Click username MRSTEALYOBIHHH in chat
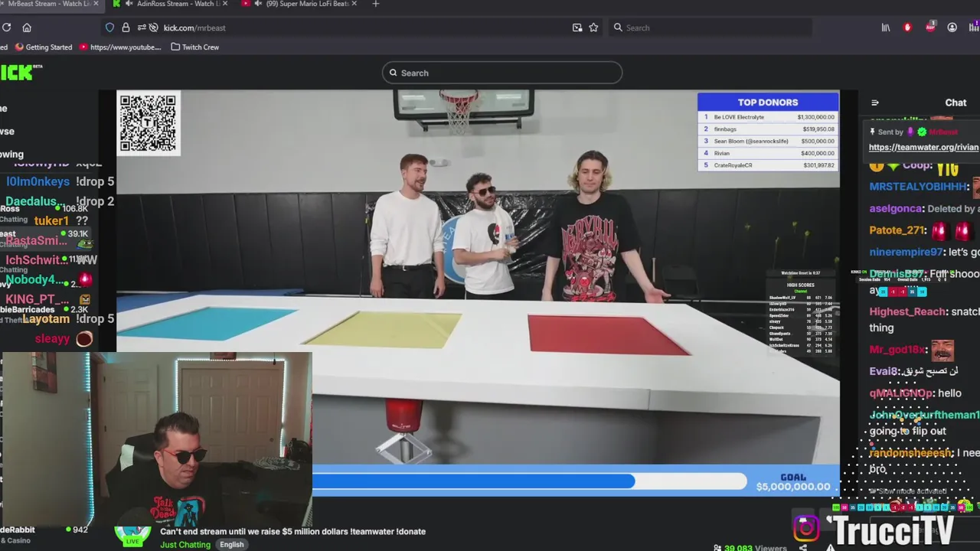The height and width of the screenshot is (551, 980). pos(919,186)
